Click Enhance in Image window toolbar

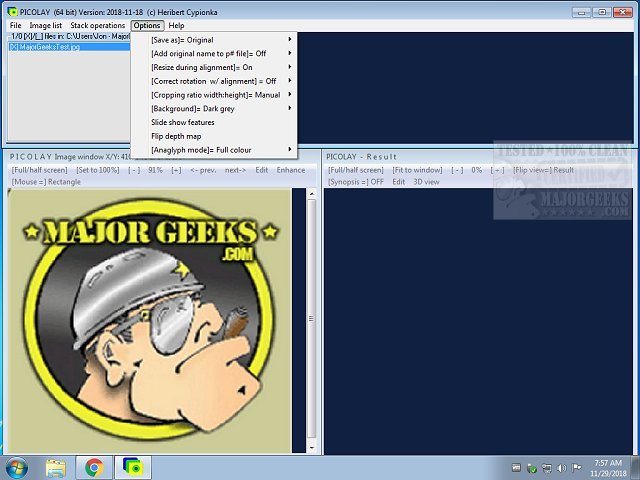pos(291,170)
